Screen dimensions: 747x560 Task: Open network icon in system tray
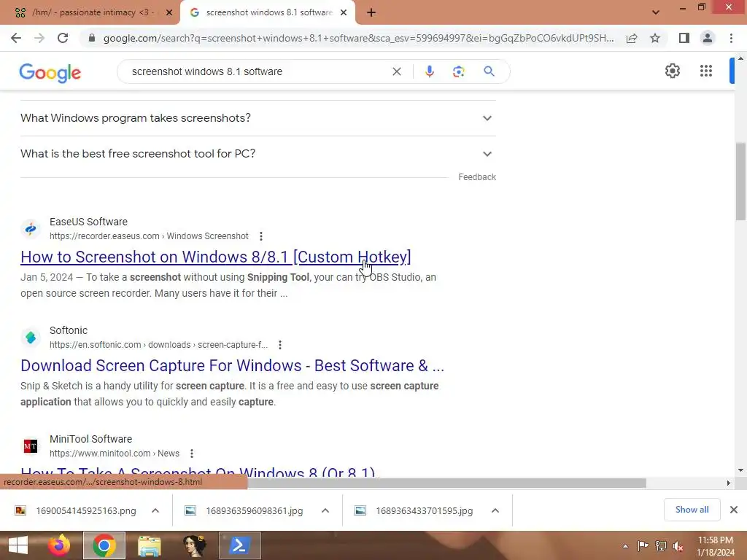coord(661,546)
